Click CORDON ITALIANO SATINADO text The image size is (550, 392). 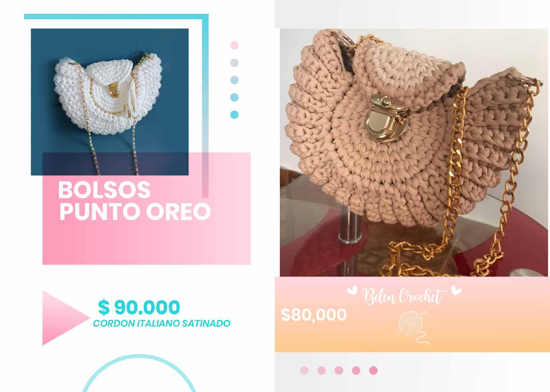pos(162,324)
